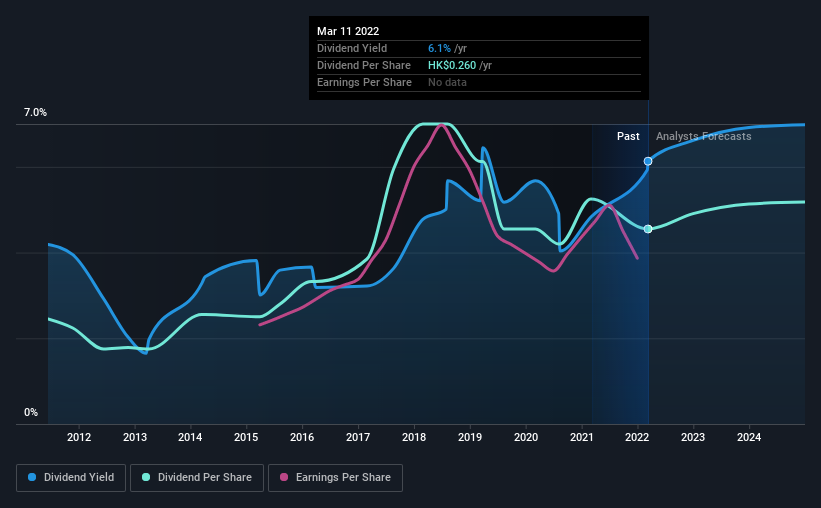This screenshot has width=821, height=508.
Task: Click the blue Dividend Yield legend dot
Action: (32, 477)
